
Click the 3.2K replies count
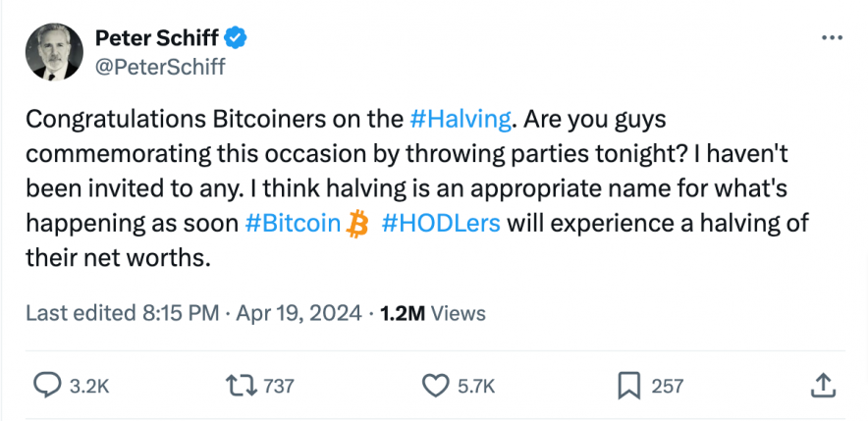(x=88, y=386)
